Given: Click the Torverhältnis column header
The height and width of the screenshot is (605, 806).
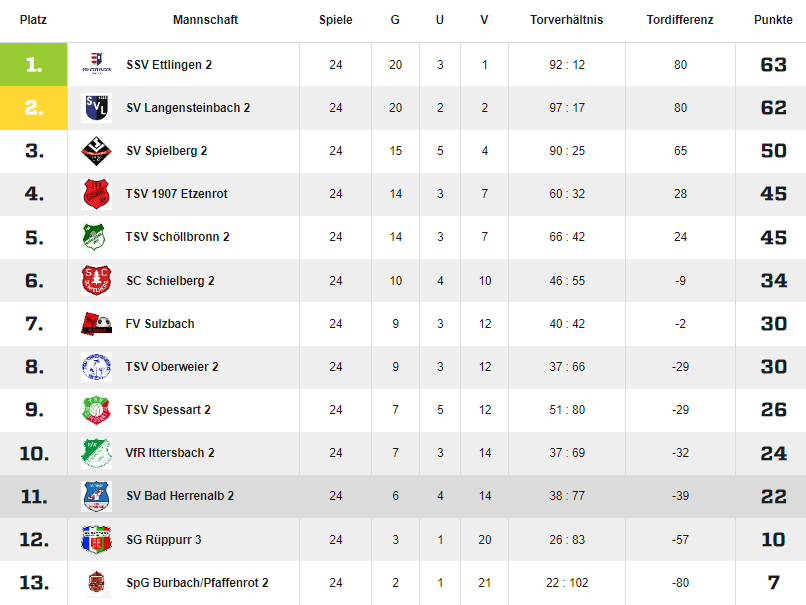Looking at the screenshot, I should tap(567, 20).
